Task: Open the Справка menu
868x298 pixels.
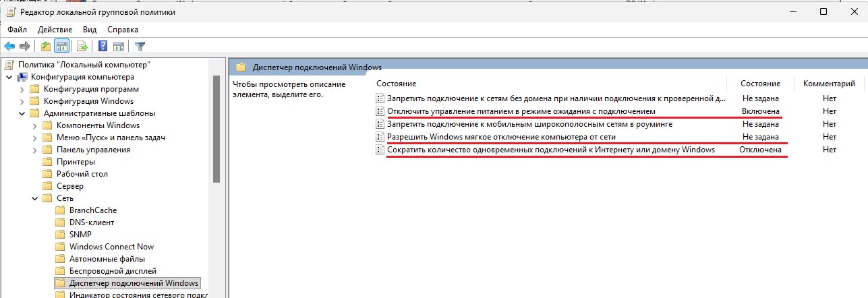Action: (123, 30)
